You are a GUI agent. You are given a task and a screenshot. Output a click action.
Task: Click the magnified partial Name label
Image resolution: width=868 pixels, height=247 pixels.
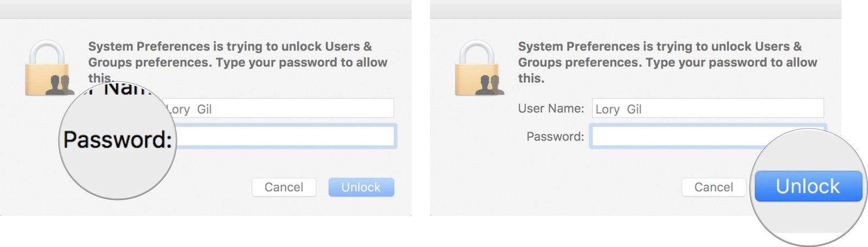tap(126, 88)
